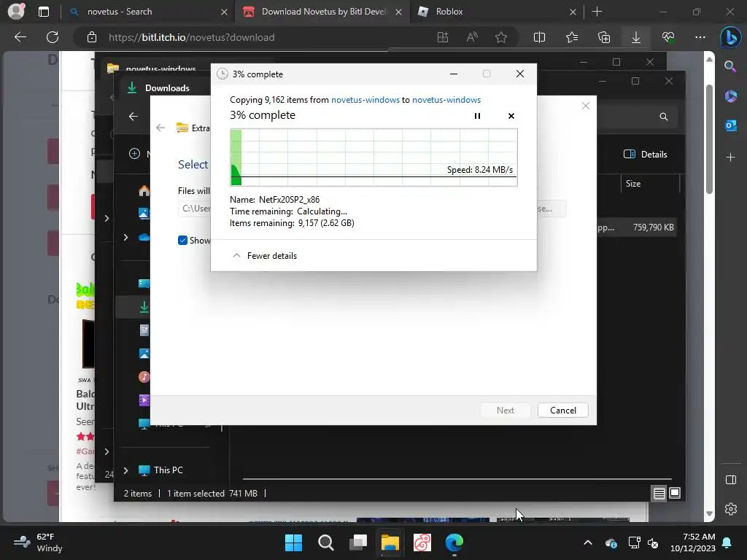Open a new browser tab
747x560 pixels.
click(x=597, y=12)
